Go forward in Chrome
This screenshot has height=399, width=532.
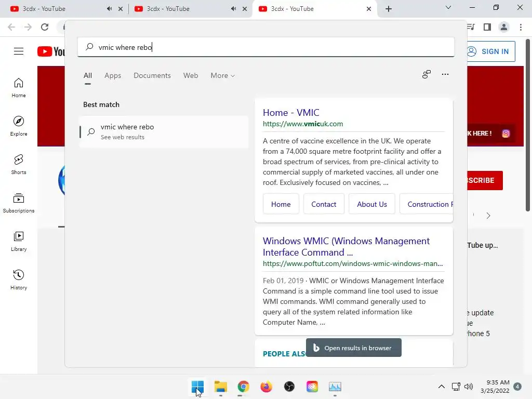tap(28, 27)
